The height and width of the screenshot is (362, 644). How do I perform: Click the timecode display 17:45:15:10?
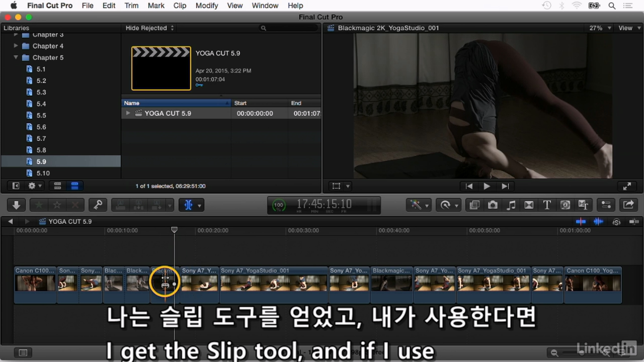324,205
